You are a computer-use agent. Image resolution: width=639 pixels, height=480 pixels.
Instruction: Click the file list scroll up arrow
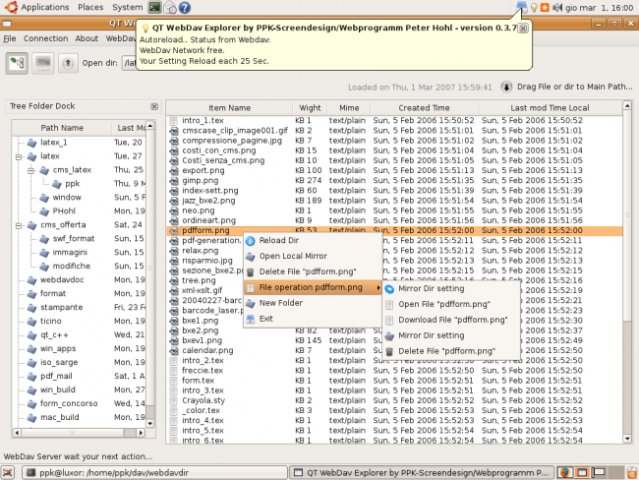[x=627, y=106]
